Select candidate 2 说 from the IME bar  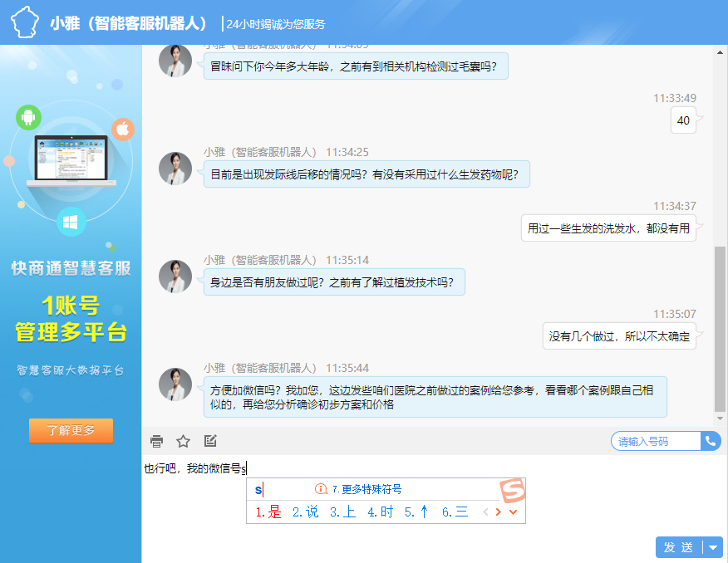307,510
